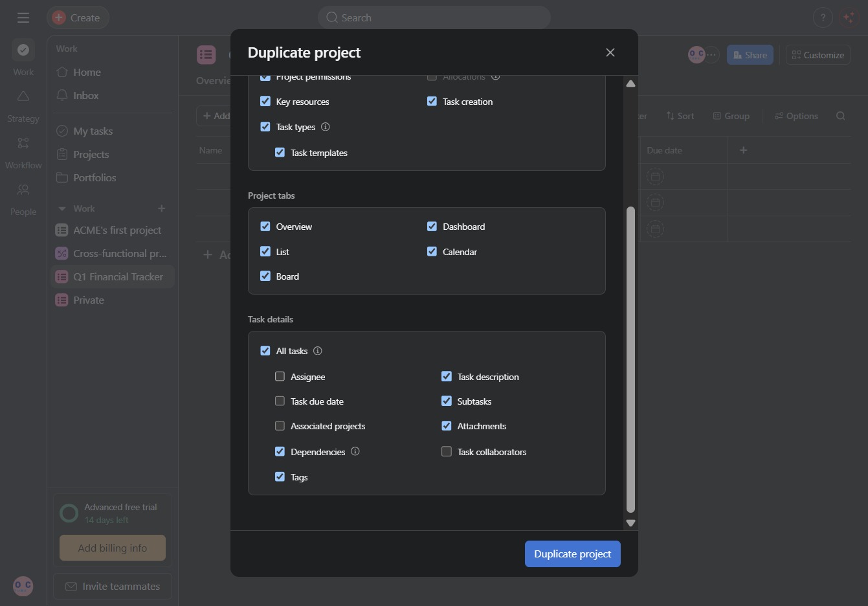
Task: Click dialog scrollbar down arrow
Action: click(x=630, y=523)
